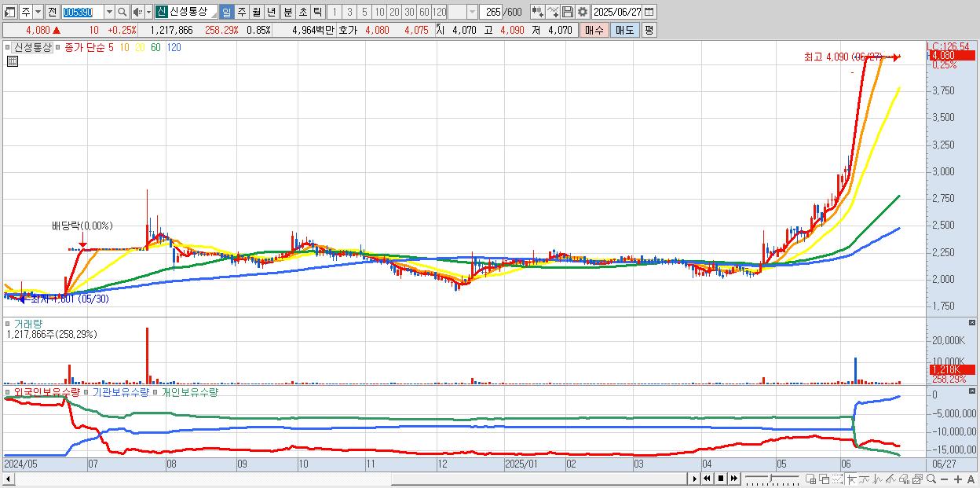Play chart replay forward arrow
The width and height of the screenshot is (980, 488).
pyautogui.click(x=695, y=479)
